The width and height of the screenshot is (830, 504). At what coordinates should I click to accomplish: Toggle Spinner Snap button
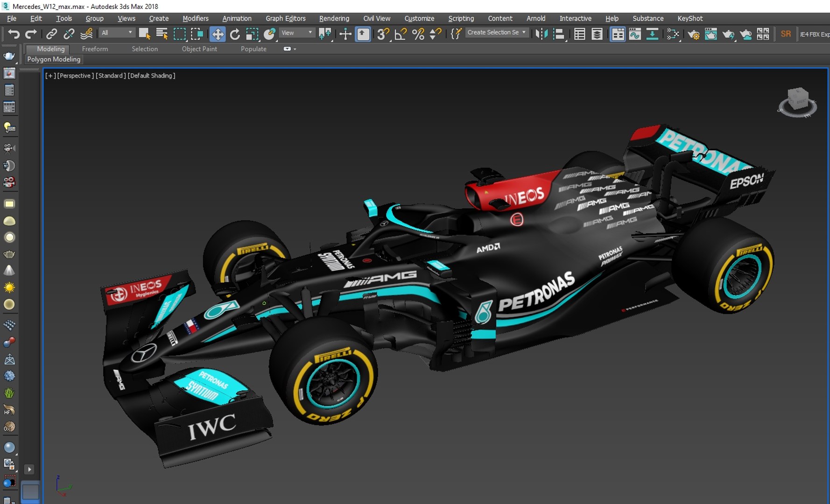[435, 34]
